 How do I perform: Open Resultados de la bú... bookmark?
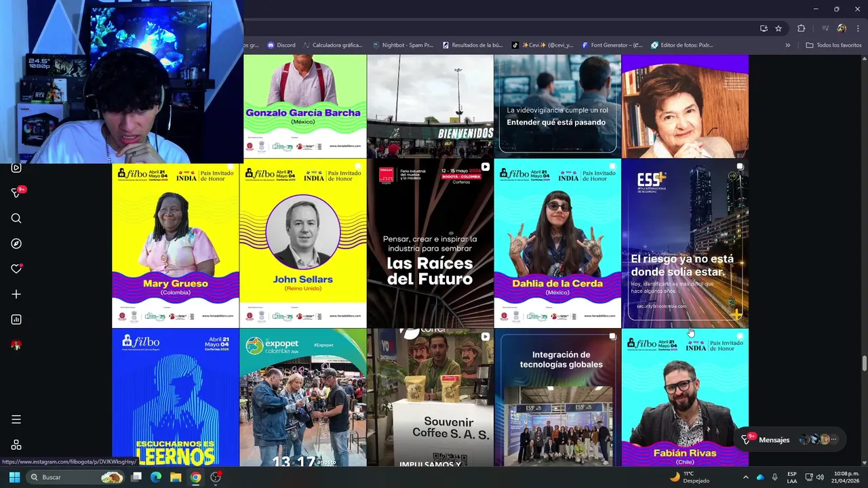point(473,45)
